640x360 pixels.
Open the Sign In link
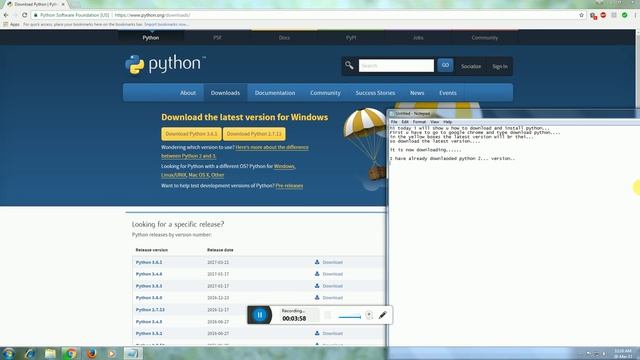[x=500, y=66]
